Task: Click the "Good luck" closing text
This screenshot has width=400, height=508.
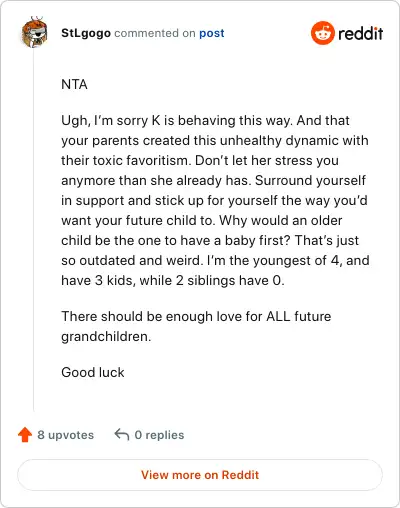Action: click(93, 372)
